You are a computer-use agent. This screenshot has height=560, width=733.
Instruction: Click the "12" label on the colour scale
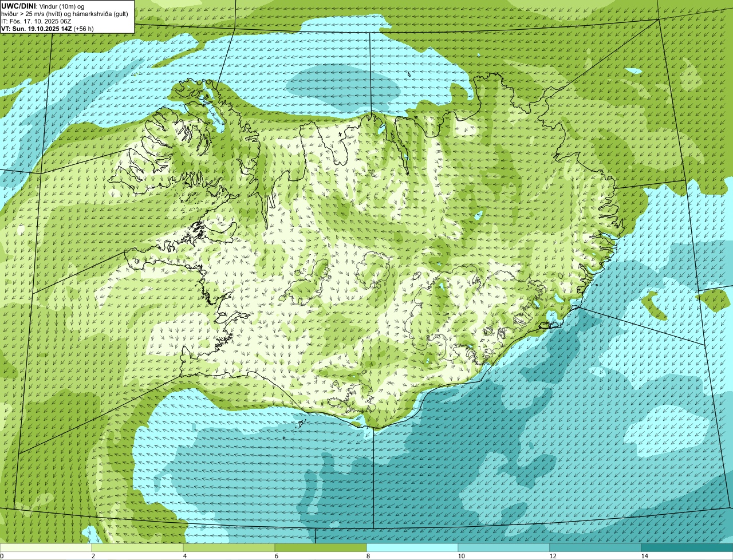coord(553,556)
